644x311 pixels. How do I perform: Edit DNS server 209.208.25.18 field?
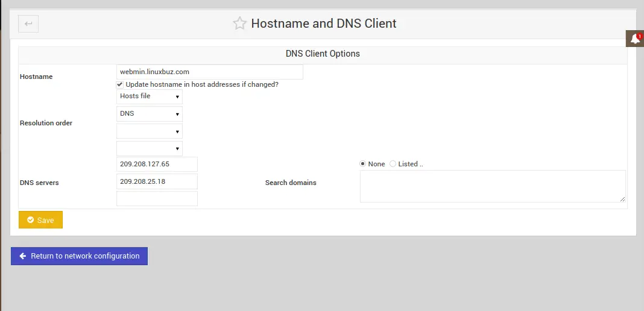click(x=157, y=181)
